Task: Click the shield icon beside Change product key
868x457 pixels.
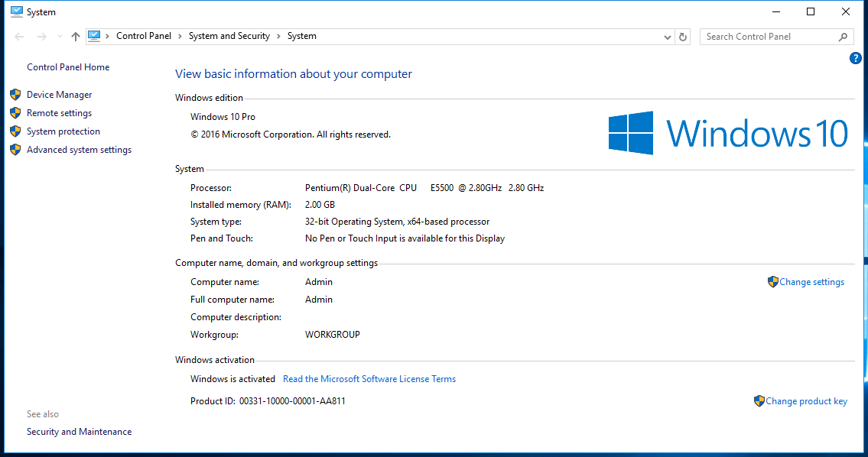Action: point(759,400)
